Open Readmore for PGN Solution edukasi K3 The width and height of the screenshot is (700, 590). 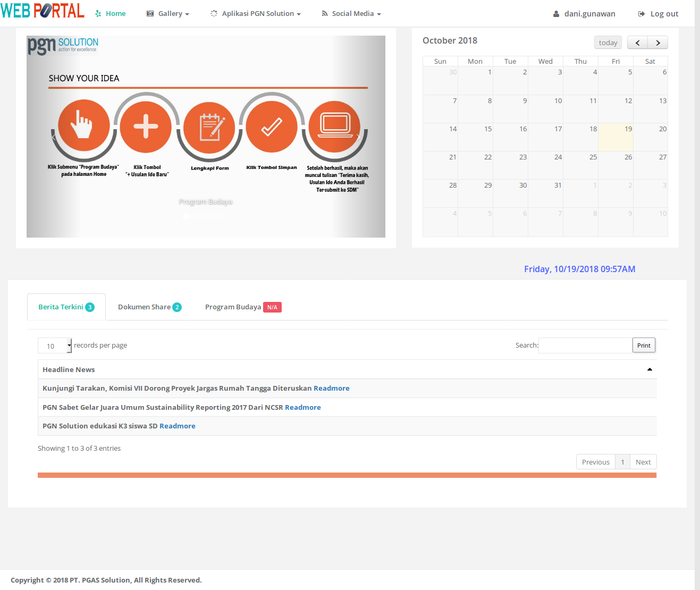coord(178,426)
